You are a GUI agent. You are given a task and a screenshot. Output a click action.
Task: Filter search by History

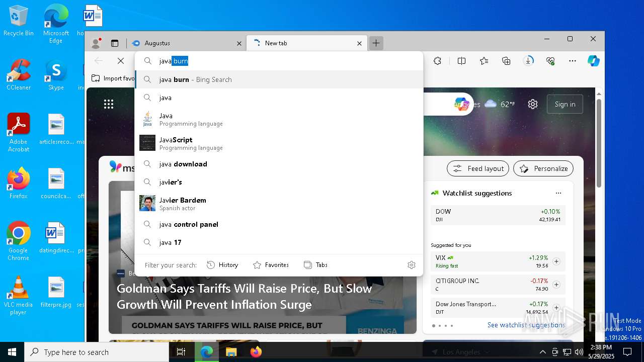pos(222,265)
